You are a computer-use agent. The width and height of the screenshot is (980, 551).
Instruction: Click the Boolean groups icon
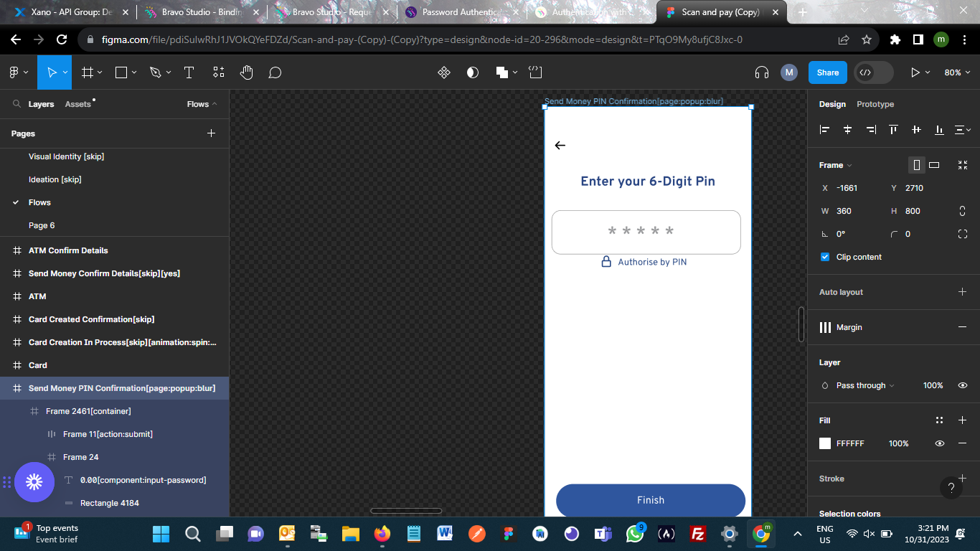502,72
